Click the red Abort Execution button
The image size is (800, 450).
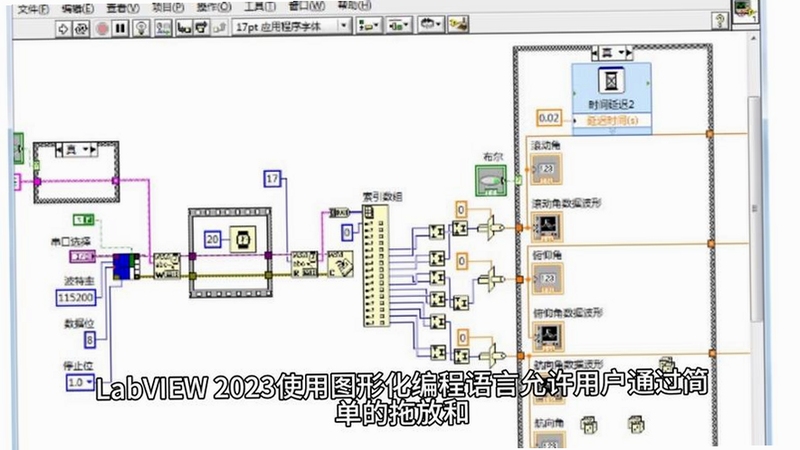tap(102, 29)
